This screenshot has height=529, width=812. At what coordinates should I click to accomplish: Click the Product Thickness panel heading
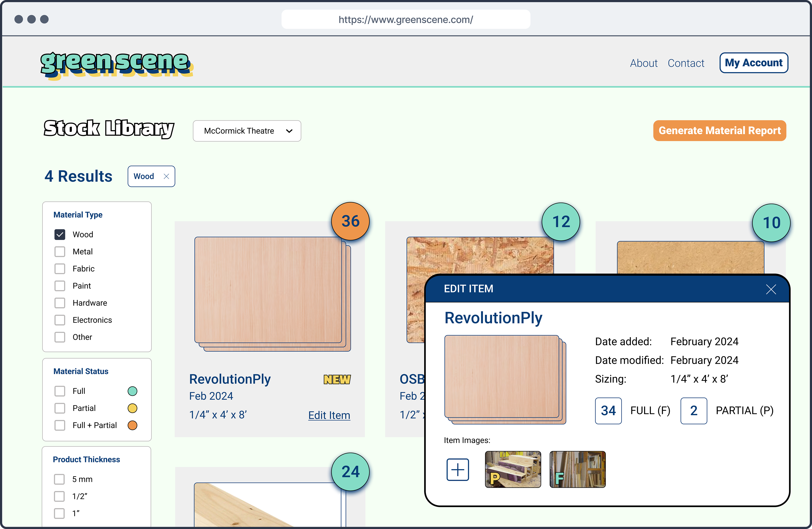point(86,460)
